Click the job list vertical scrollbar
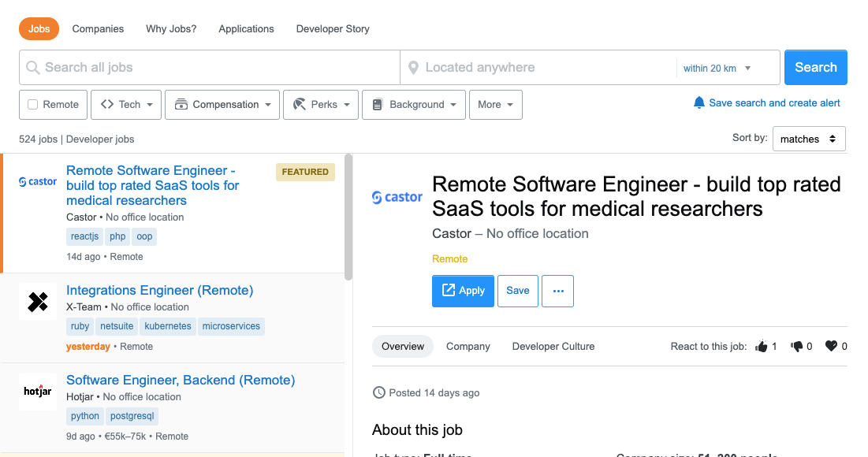 [348, 217]
